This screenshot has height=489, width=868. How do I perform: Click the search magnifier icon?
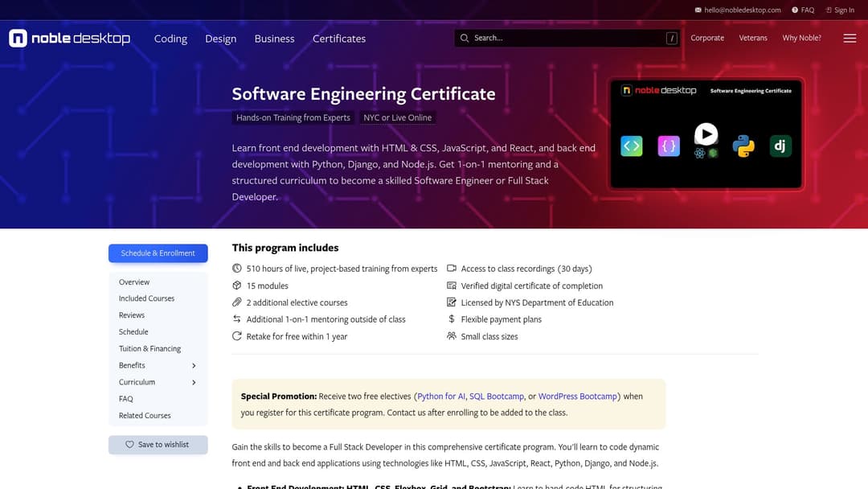click(x=465, y=39)
